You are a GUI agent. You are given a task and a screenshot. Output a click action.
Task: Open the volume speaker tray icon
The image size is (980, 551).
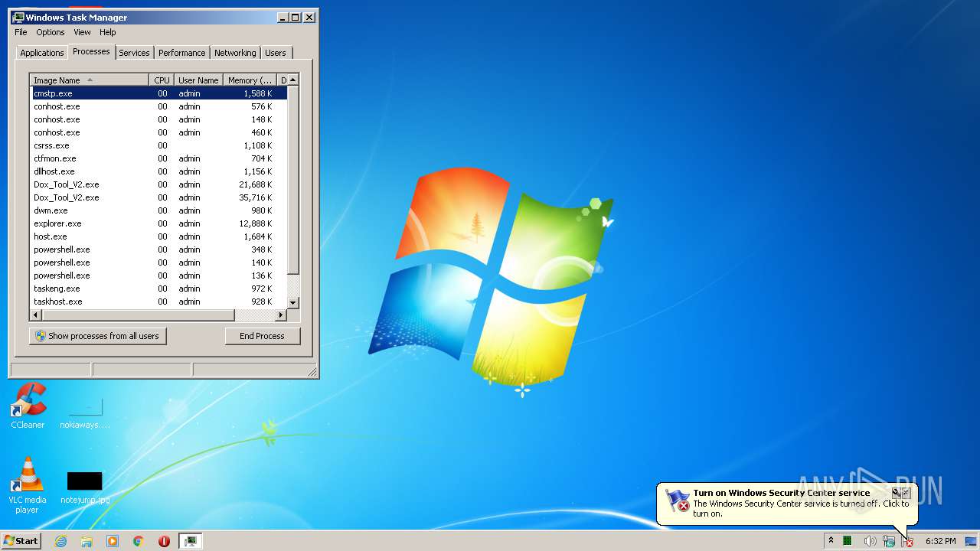[870, 541]
